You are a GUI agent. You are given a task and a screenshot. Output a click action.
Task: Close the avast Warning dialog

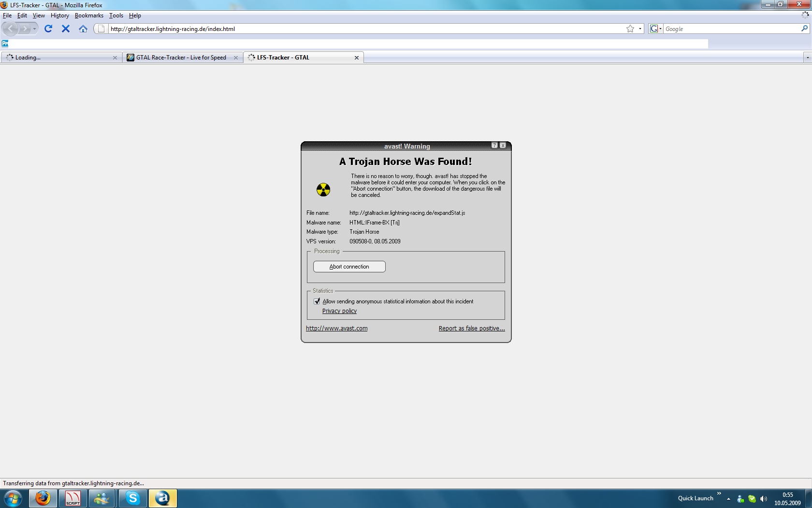pyautogui.click(x=503, y=145)
